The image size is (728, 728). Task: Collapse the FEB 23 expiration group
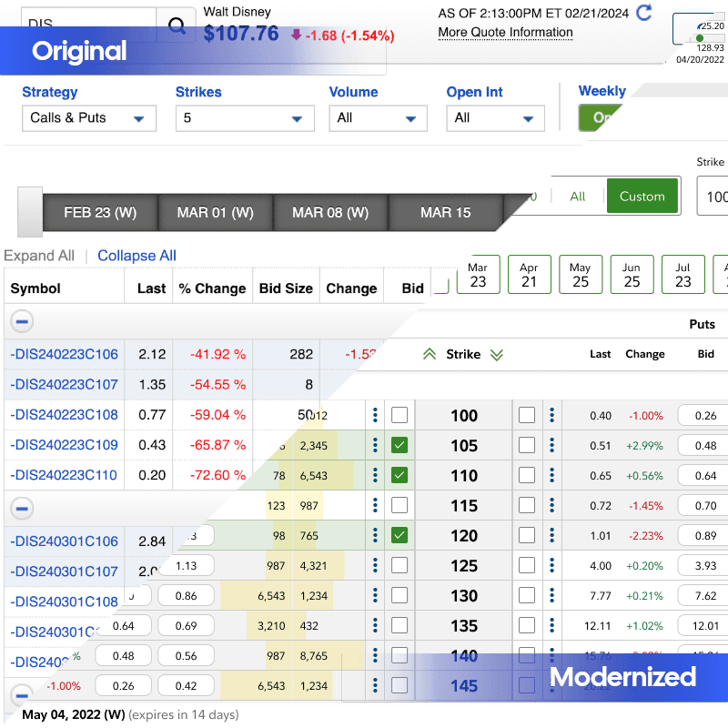pos(22,321)
